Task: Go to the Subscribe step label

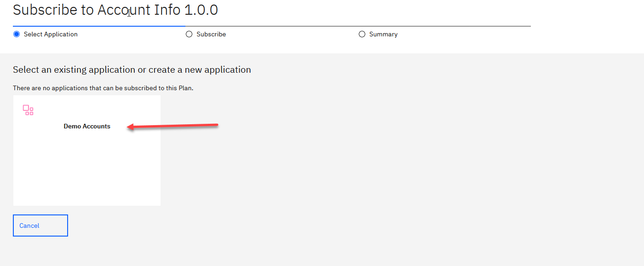Action: click(211, 34)
